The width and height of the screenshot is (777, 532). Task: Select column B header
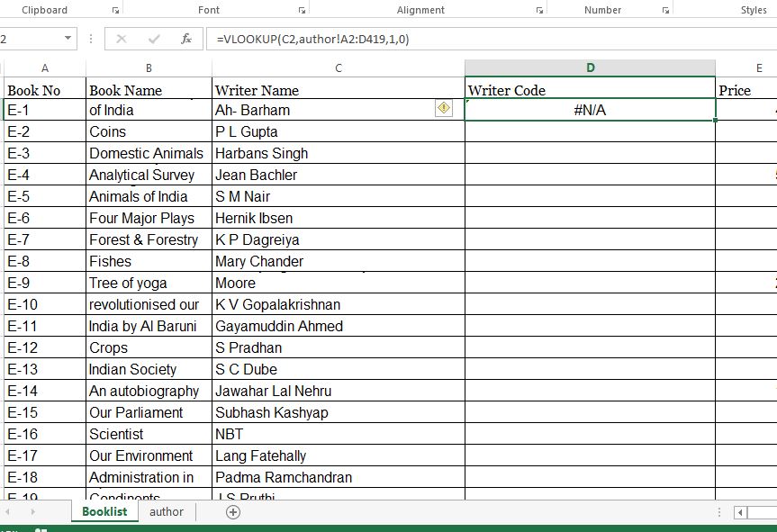149,68
